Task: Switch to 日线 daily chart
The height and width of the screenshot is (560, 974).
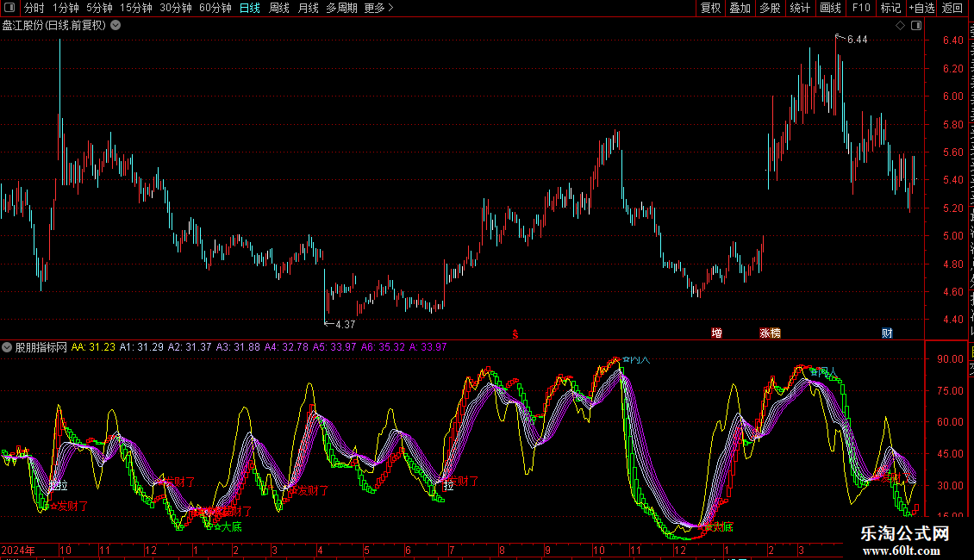Action: [x=250, y=8]
